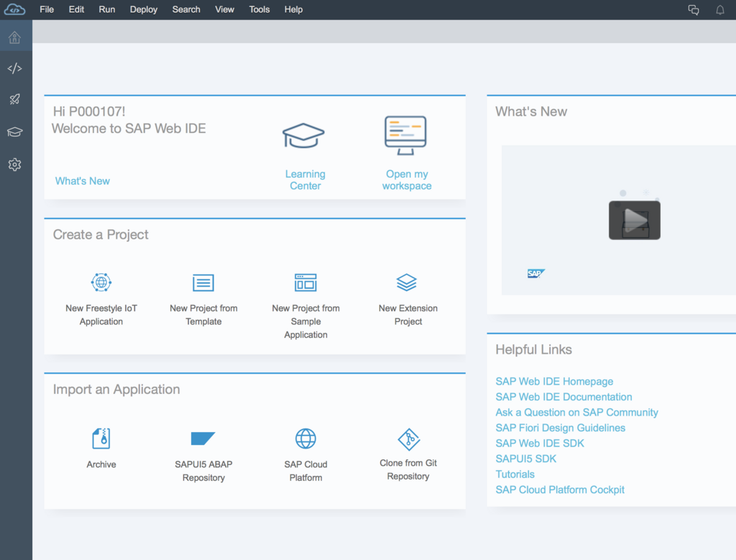
Task: Open Ask a Question on SAP Community link
Action: [x=577, y=412]
